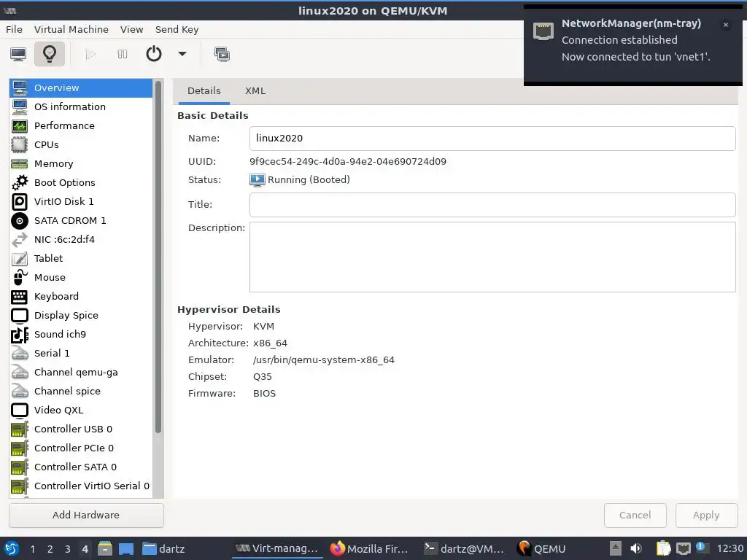Click the Cancel button
This screenshot has width=747, height=560.
pyautogui.click(x=635, y=516)
